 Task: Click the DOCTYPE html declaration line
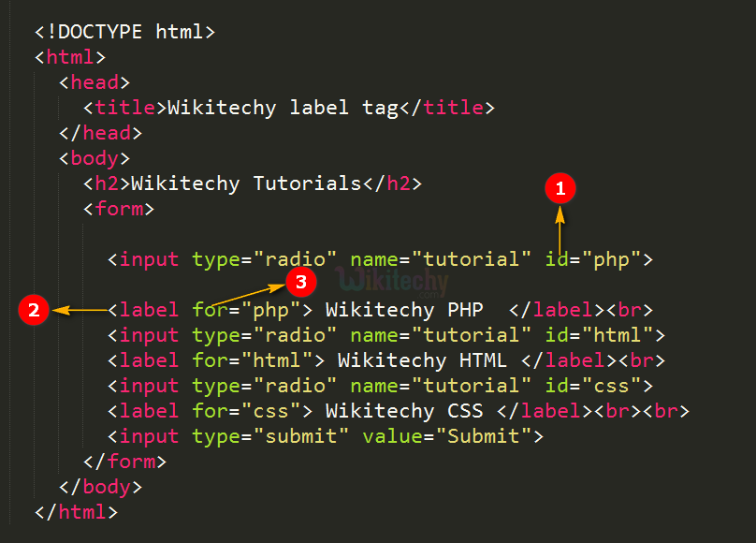point(125,32)
